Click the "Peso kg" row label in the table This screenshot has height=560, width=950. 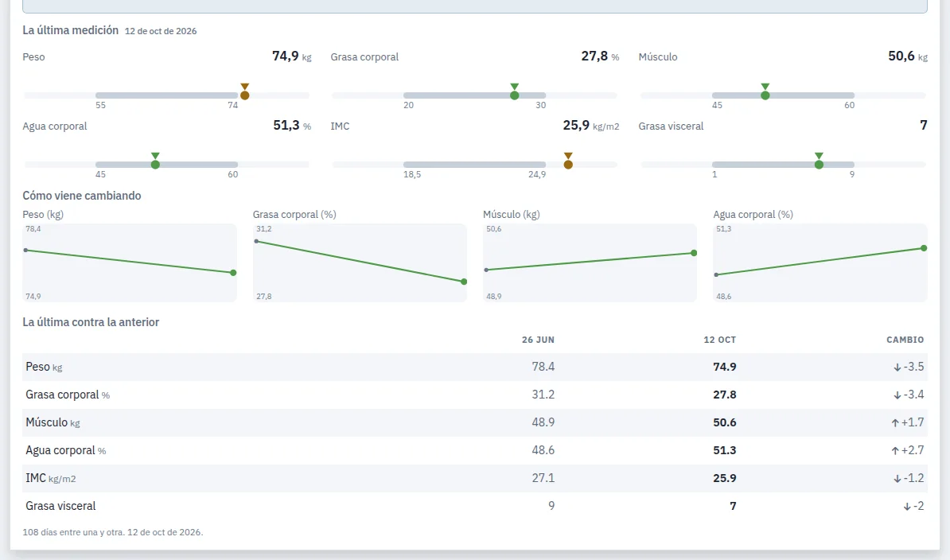[44, 367]
